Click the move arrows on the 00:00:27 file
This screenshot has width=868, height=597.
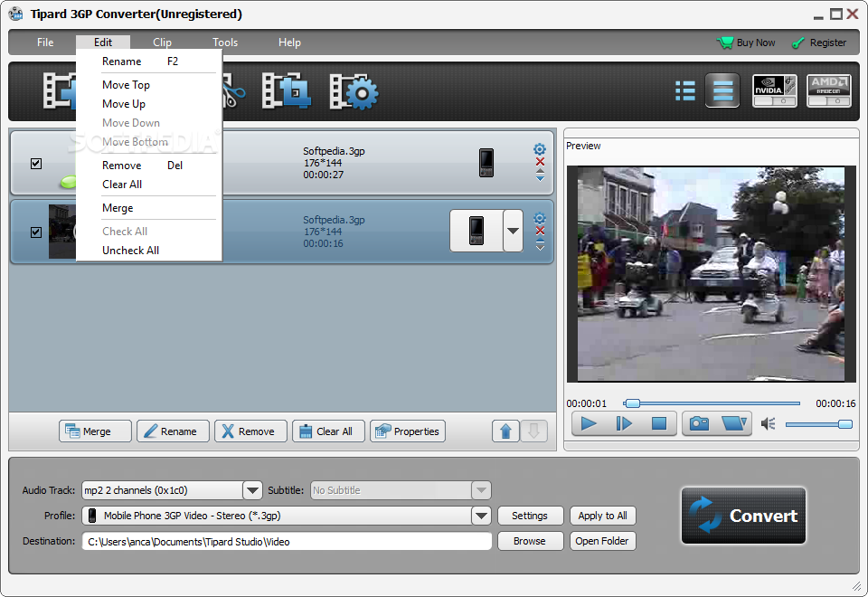click(x=540, y=175)
